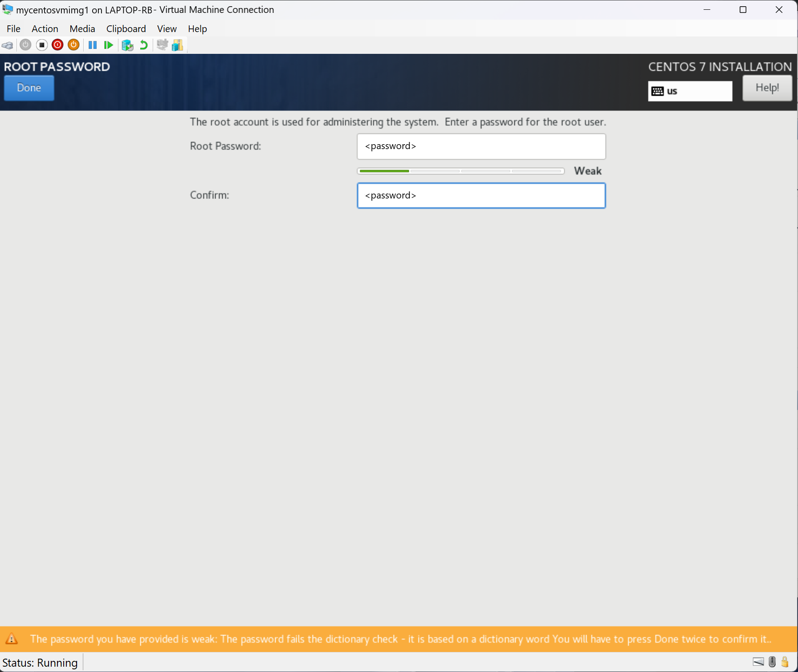Click the Help! button

767,88
